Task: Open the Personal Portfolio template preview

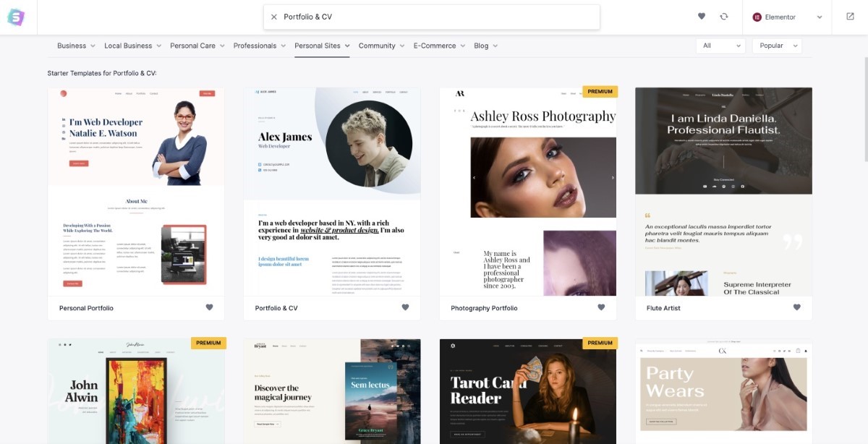Action: tap(136, 192)
